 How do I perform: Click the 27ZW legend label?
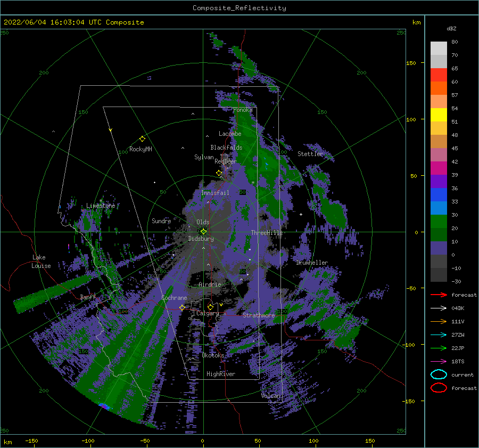(458, 335)
